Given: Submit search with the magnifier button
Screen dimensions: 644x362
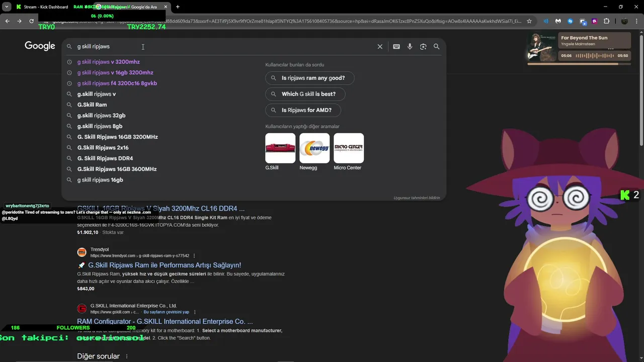Looking at the screenshot, I should point(436,46).
